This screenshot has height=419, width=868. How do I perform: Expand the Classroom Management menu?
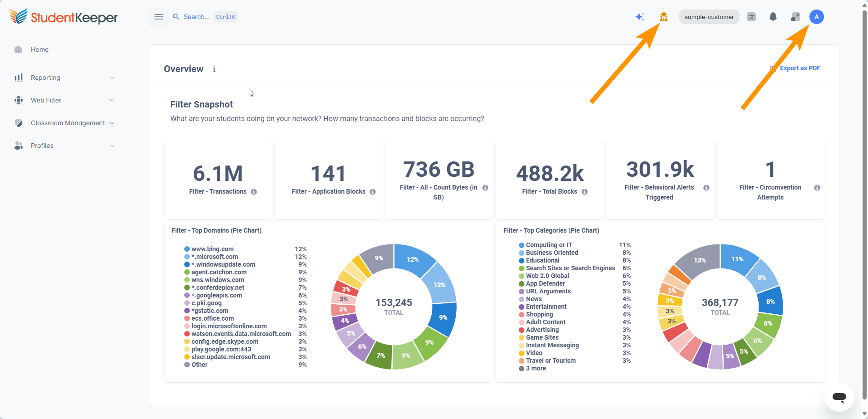click(x=64, y=123)
